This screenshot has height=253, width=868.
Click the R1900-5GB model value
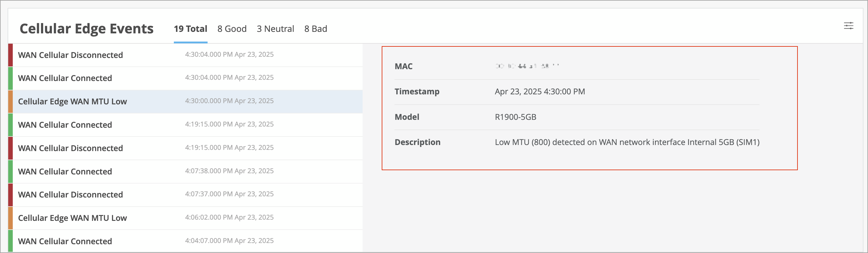pos(515,117)
